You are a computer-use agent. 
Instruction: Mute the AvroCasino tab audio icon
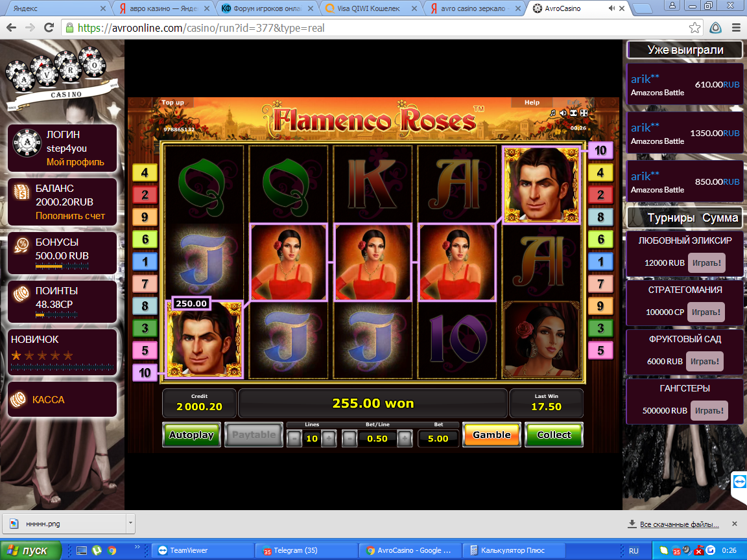(x=611, y=8)
